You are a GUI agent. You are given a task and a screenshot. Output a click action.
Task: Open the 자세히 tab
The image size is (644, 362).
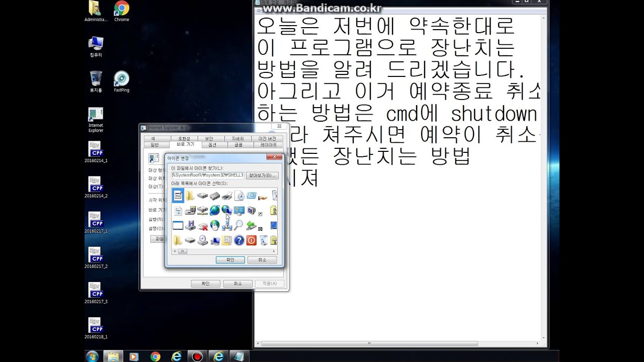(237, 139)
